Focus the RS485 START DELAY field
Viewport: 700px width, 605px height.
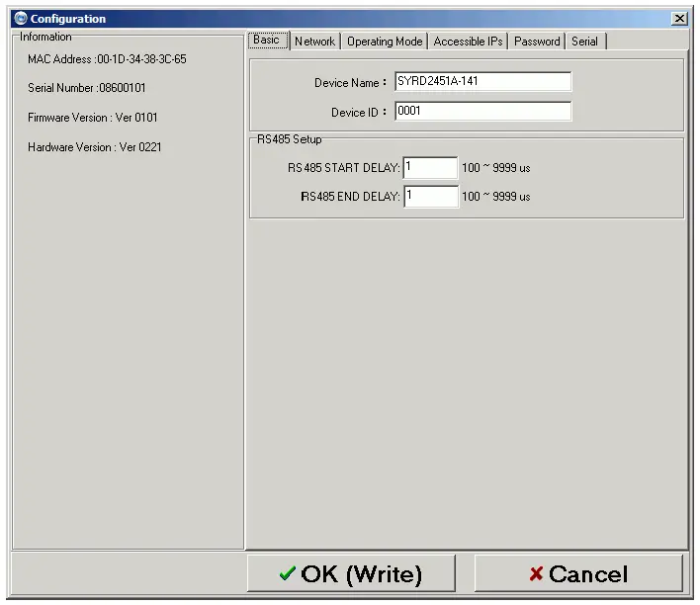(x=430, y=168)
